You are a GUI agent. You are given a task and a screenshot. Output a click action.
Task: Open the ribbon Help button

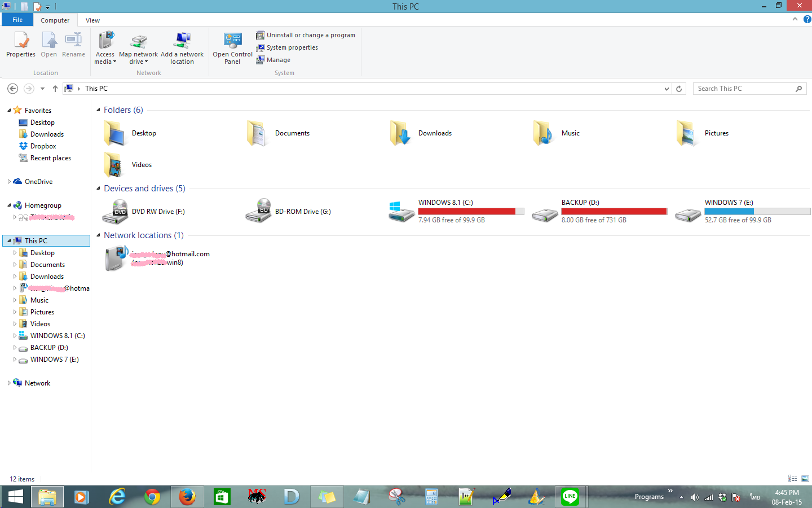point(807,19)
